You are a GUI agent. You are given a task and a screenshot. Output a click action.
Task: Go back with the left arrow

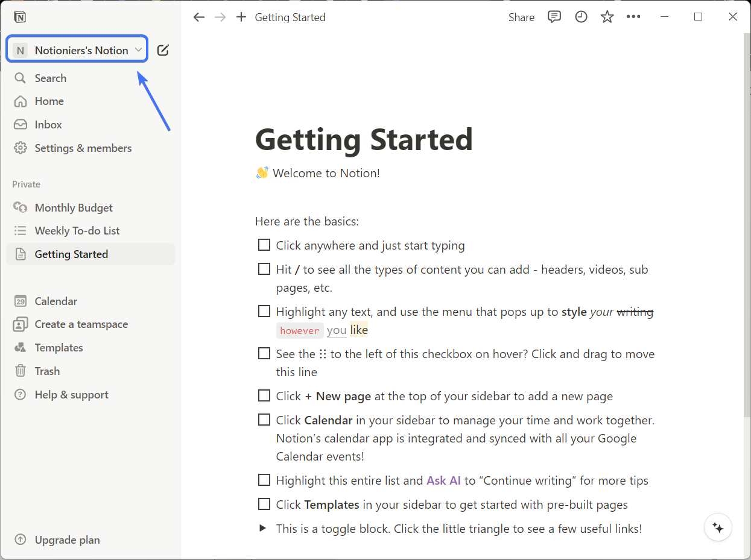pos(199,17)
